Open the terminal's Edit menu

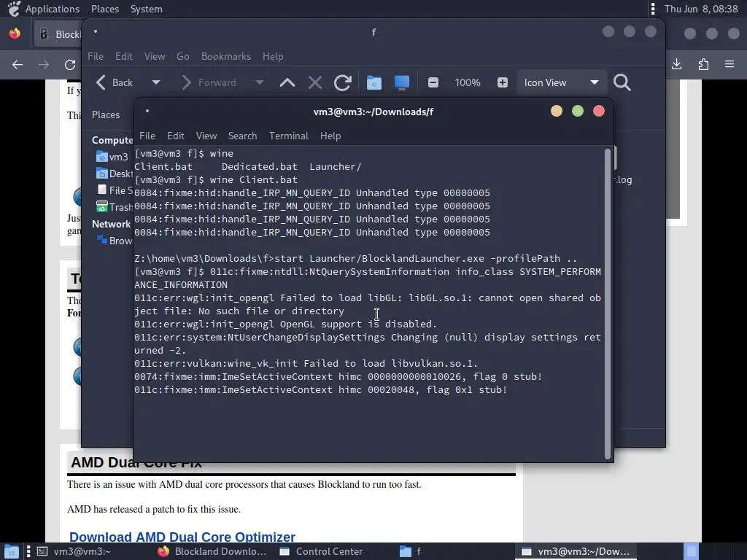click(x=175, y=136)
